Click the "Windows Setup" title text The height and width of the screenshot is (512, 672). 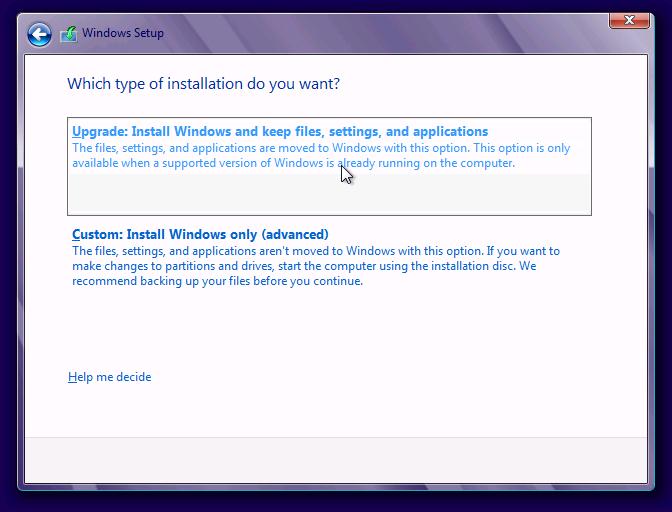123,33
